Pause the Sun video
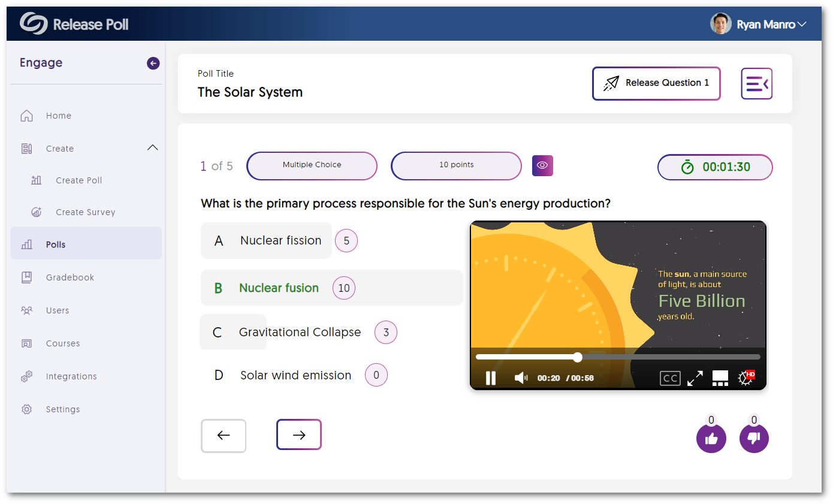833x504 pixels. coord(491,378)
